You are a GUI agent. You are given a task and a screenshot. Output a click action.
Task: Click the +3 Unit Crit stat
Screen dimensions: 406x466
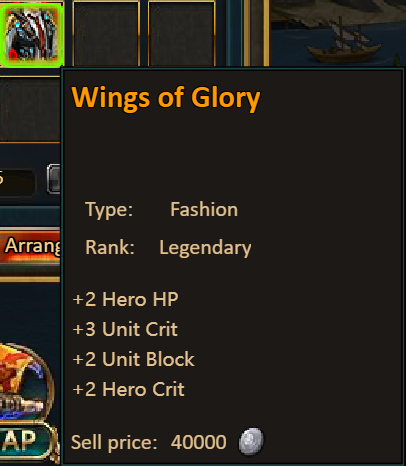tap(125, 329)
